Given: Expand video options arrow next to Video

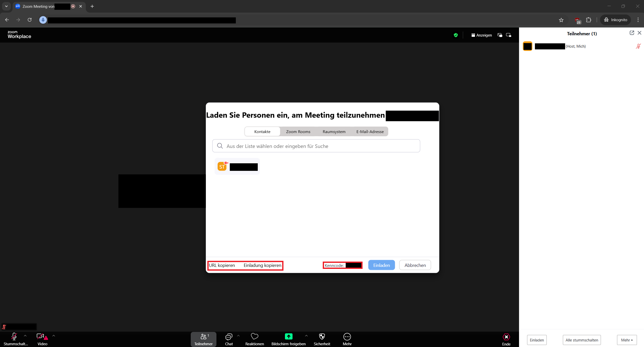Looking at the screenshot, I should coord(54,336).
